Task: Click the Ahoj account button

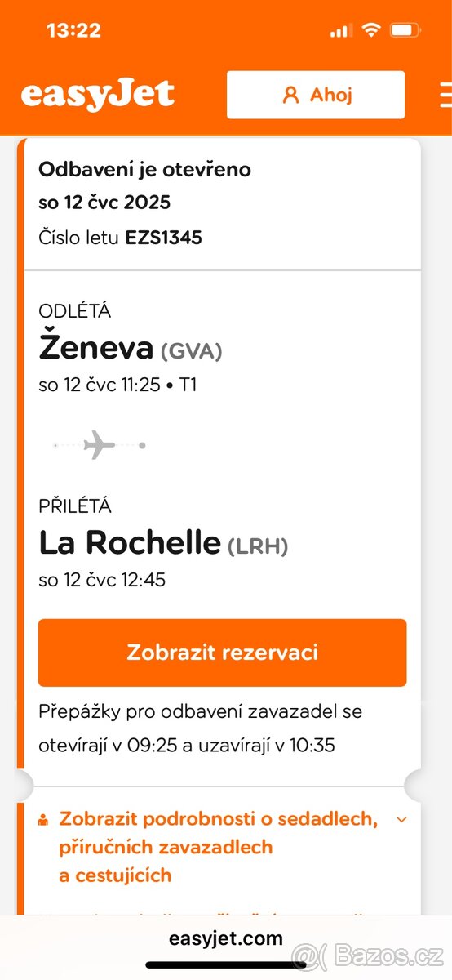Action: 316,95
